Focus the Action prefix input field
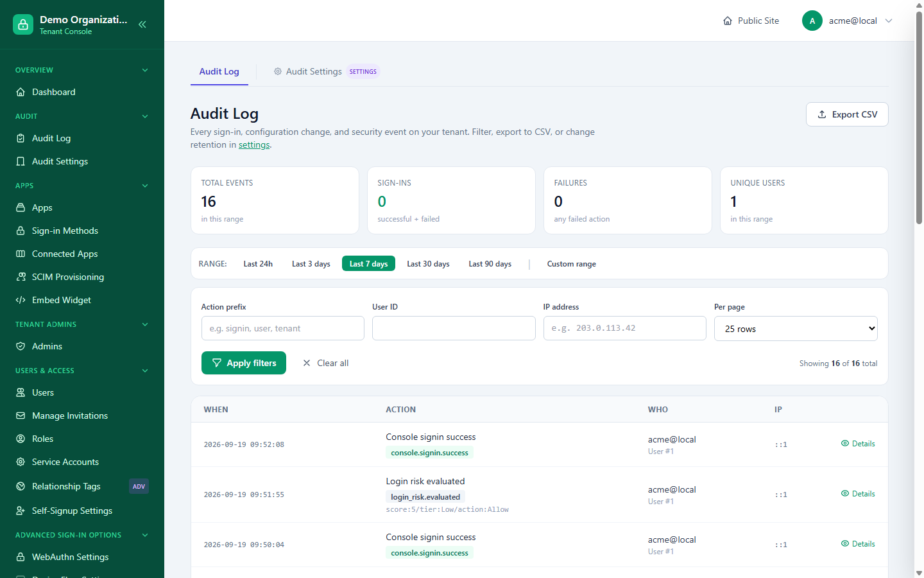The height and width of the screenshot is (578, 924). [283, 328]
